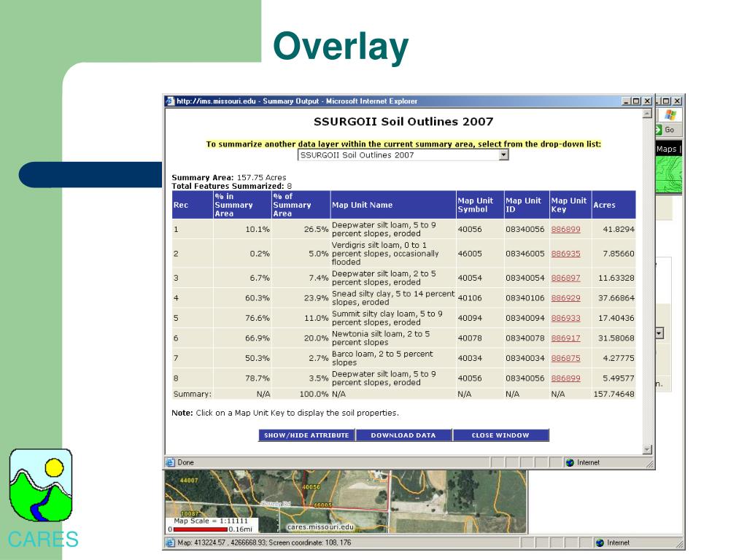Click the acres value "7.85660"
747x560 pixels.
(619, 254)
